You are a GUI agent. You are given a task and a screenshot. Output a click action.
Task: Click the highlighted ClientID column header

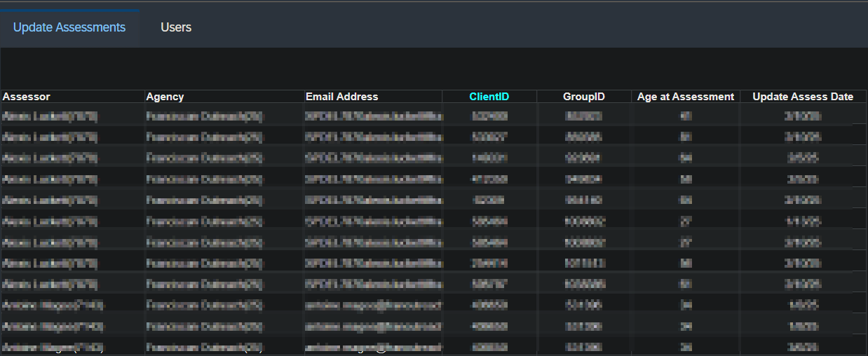489,97
